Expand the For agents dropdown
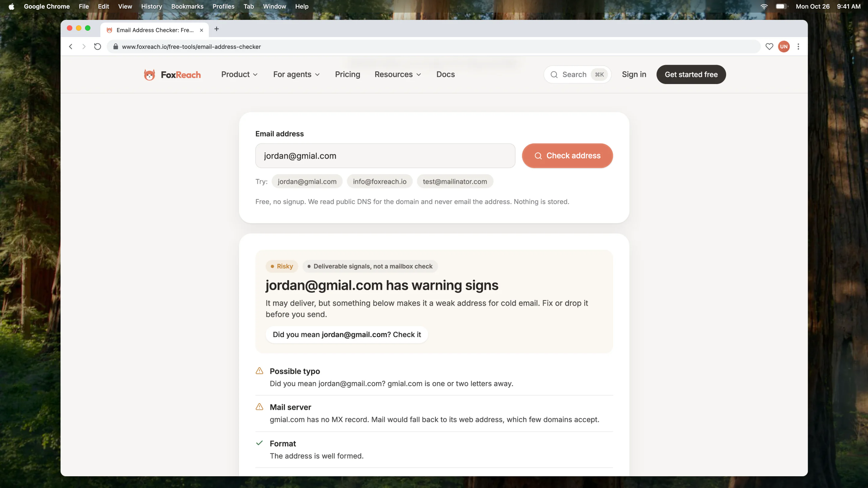Viewport: 868px width, 488px height. click(296, 74)
